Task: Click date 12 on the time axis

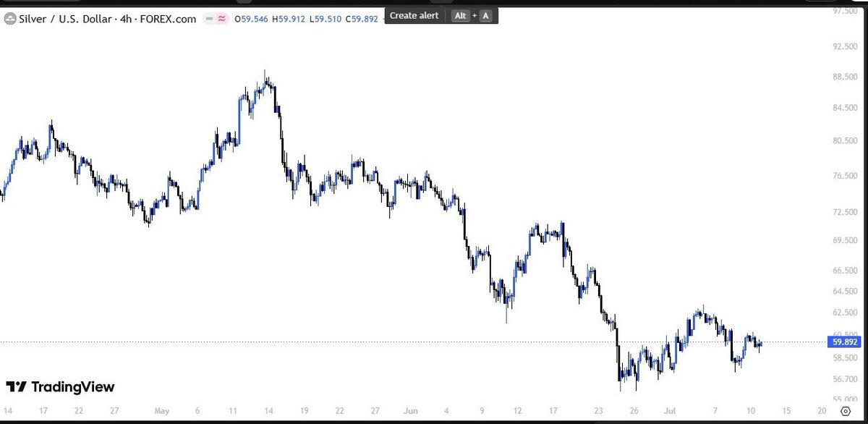Action: click(516, 411)
